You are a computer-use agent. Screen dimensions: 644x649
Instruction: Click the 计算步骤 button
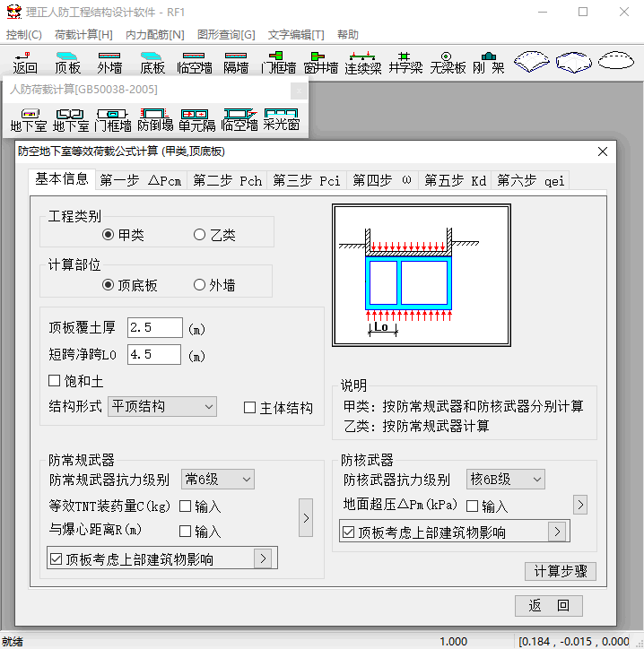560,572
